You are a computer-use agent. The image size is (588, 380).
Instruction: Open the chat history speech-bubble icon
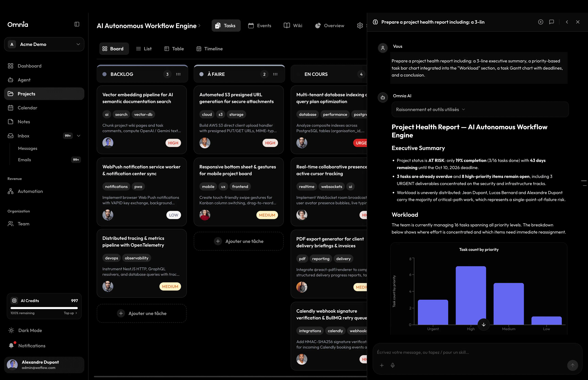coord(552,22)
